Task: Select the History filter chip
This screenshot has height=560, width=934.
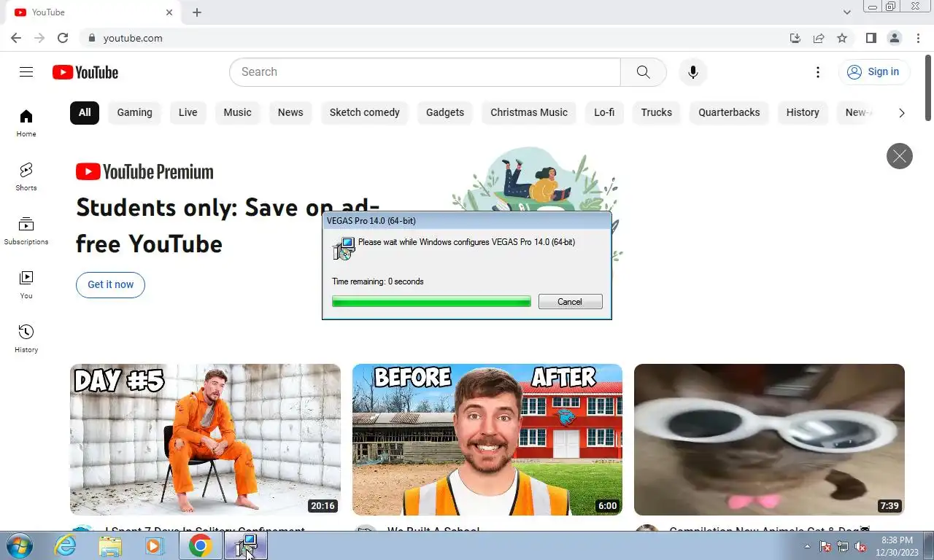Action: tap(803, 112)
